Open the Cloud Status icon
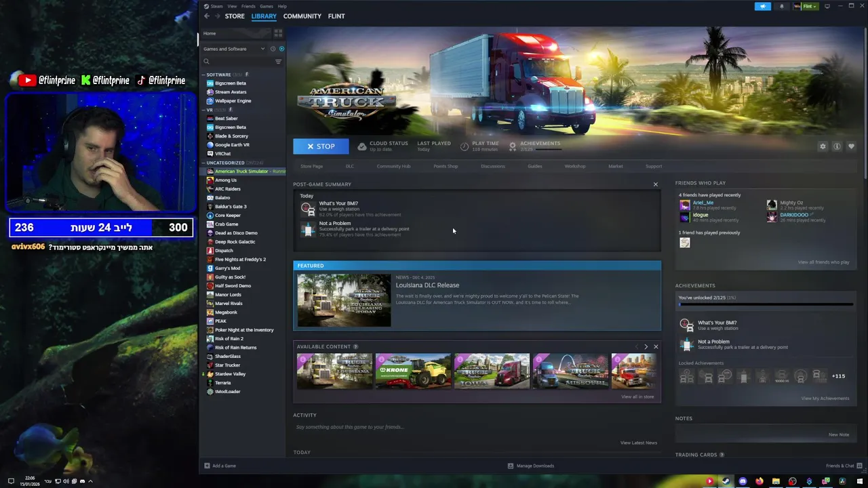Viewport: 868px width, 488px height. [x=362, y=146]
